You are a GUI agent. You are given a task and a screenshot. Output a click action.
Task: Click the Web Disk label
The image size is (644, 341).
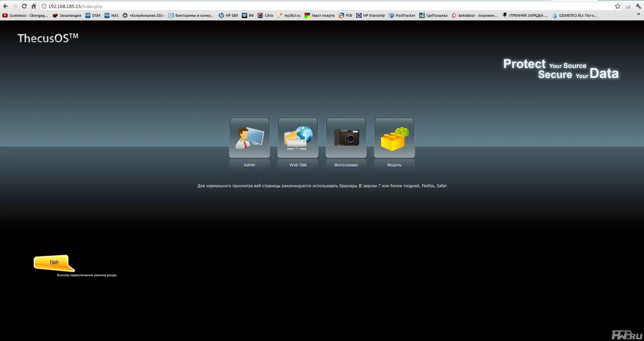tap(298, 165)
